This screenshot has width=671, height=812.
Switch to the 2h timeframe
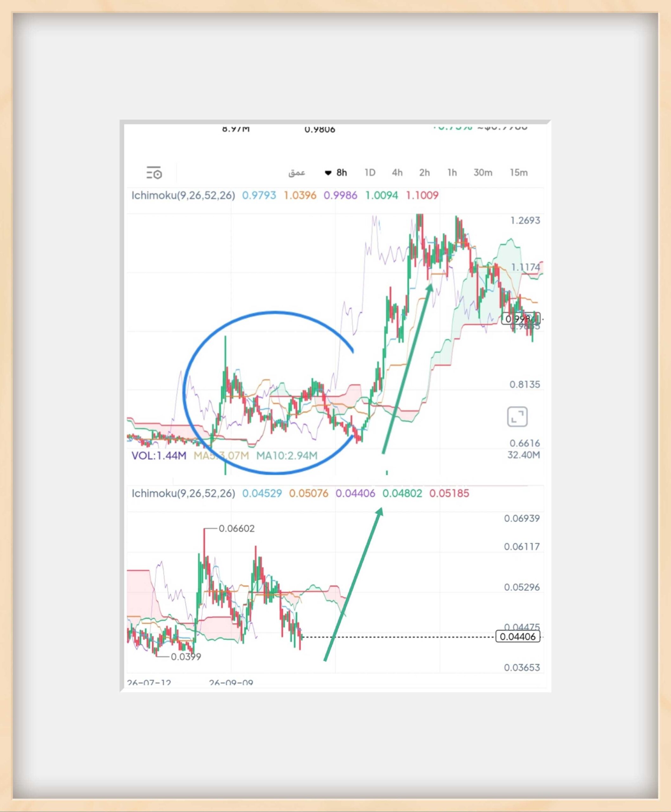point(425,173)
